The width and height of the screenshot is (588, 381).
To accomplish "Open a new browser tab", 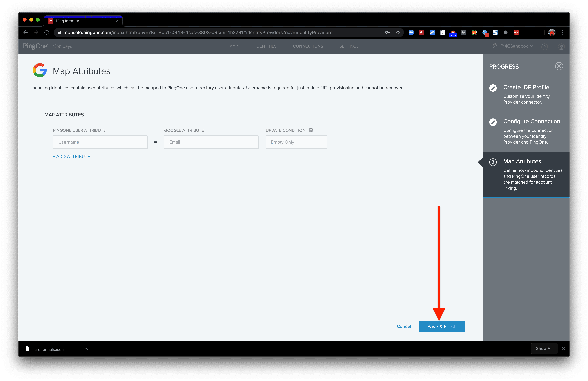I will 130,21.
